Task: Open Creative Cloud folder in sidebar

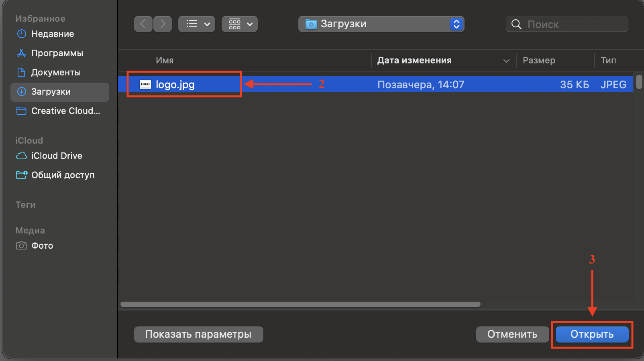Action: click(59, 111)
